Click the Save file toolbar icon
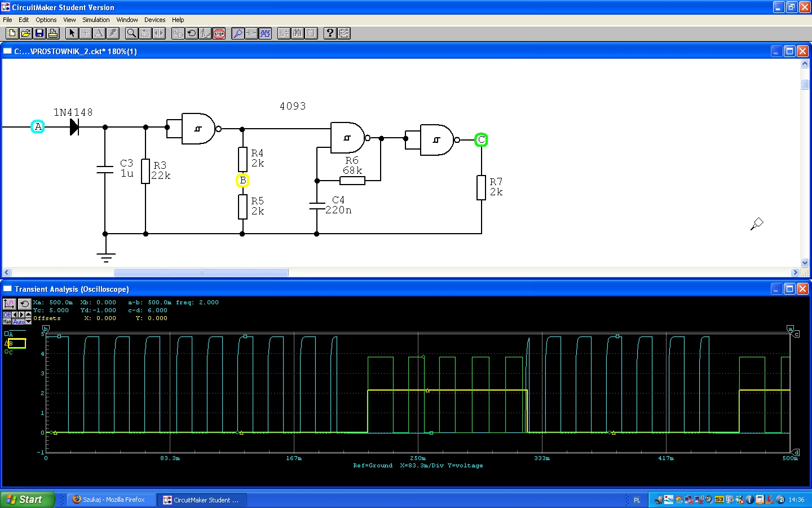The image size is (812, 508). tap(39, 33)
